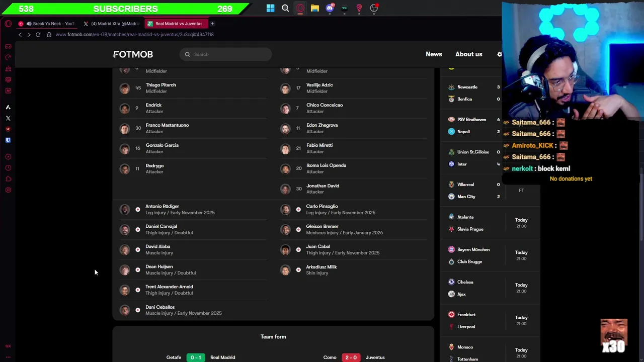Click Benfica team name
Screen dimensions: 644x362
pyautogui.click(x=464, y=99)
